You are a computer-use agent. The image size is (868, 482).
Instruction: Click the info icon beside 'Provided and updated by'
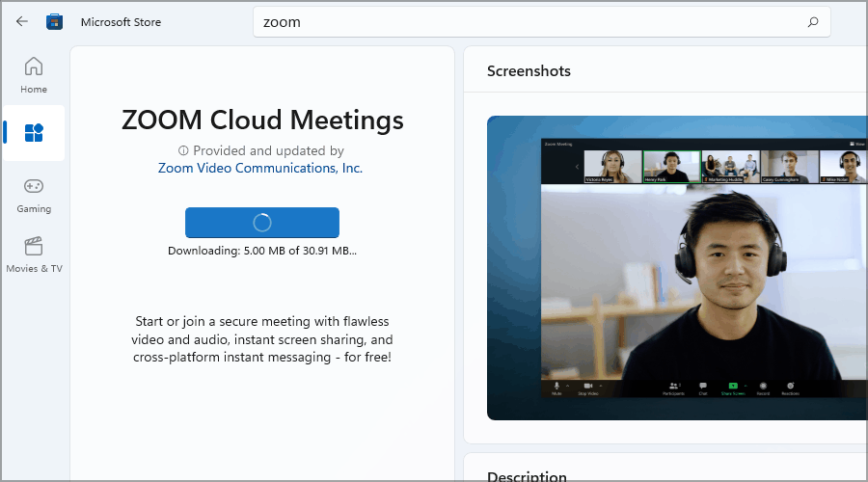point(183,150)
